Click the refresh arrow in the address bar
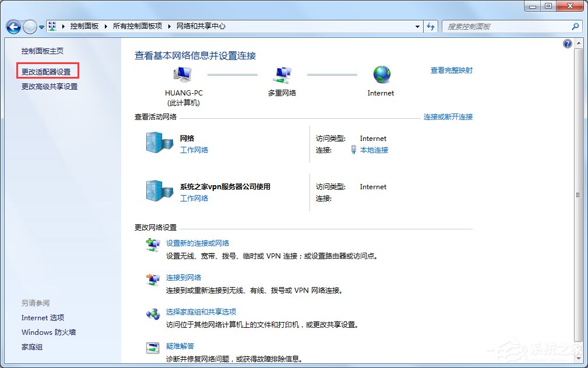 coord(430,26)
